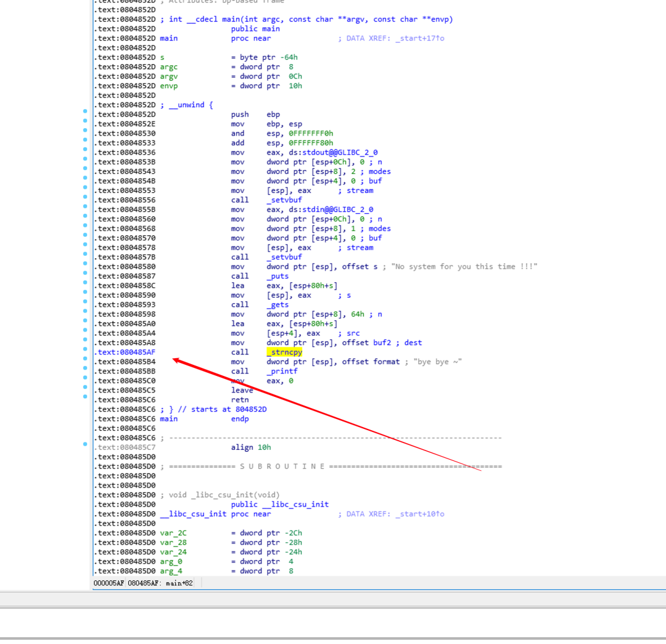The image size is (666, 644).
Task: Click status bar offset 000005AF
Action: [109, 583]
